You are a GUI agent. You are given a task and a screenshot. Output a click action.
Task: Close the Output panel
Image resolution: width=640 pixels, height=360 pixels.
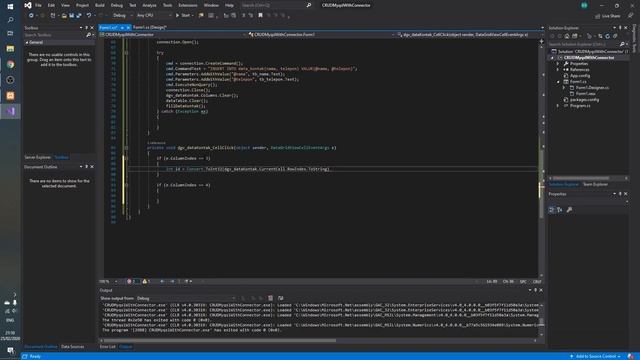point(541,290)
